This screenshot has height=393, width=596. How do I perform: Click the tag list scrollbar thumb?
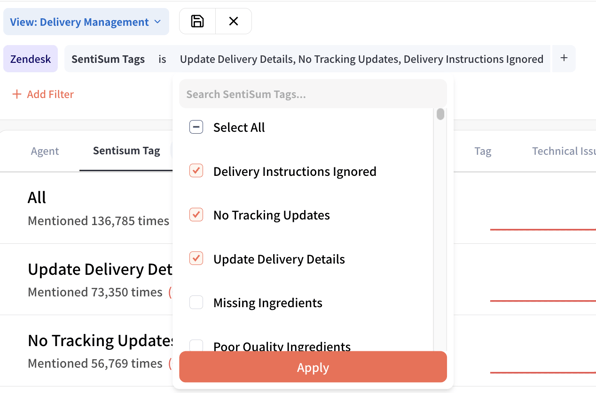pyautogui.click(x=440, y=114)
